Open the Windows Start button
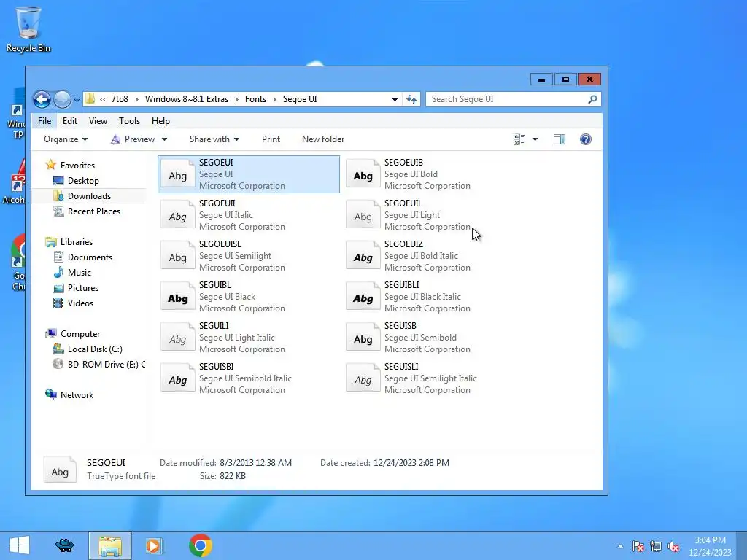The width and height of the screenshot is (747, 560). point(20,545)
